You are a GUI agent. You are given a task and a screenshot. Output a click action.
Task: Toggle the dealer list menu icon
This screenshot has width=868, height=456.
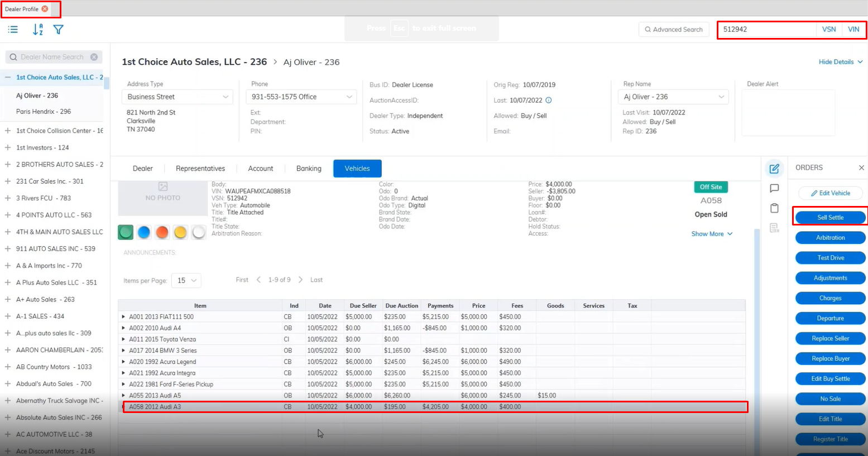[13, 30]
